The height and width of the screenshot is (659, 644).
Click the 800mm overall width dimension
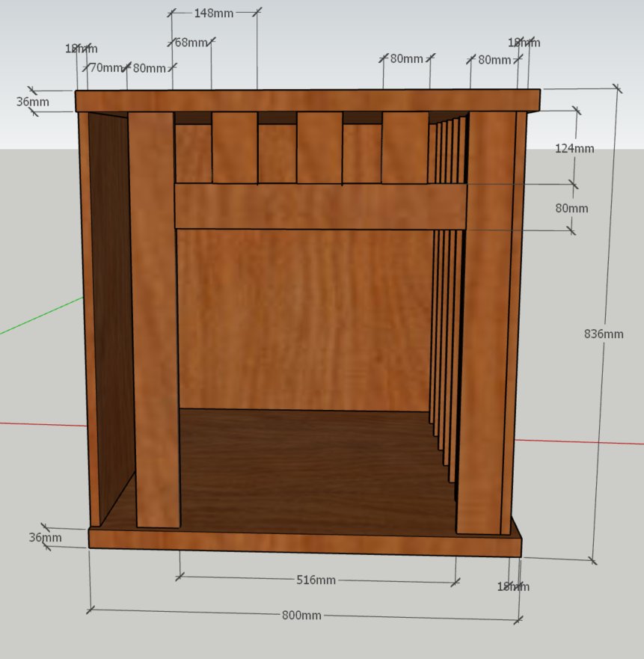click(x=301, y=615)
